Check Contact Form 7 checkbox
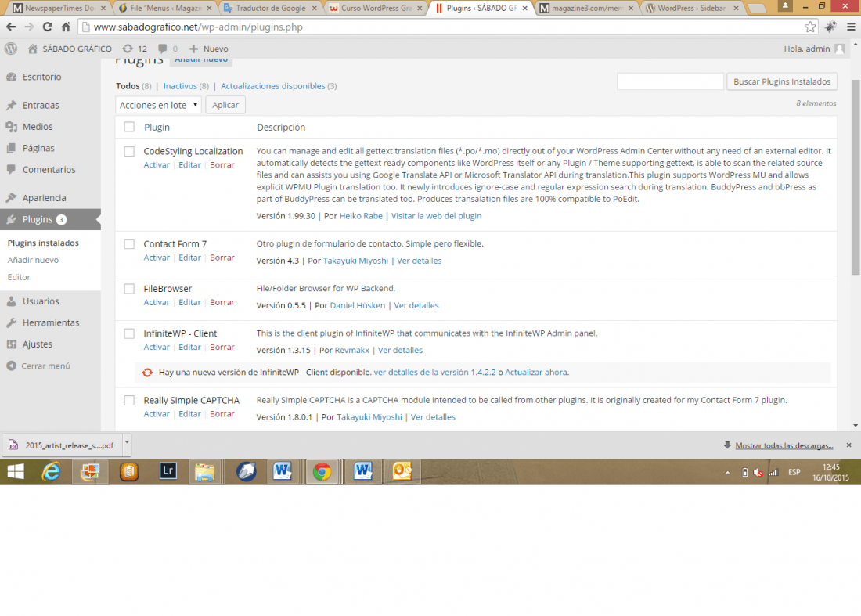861x616 pixels. tap(129, 243)
